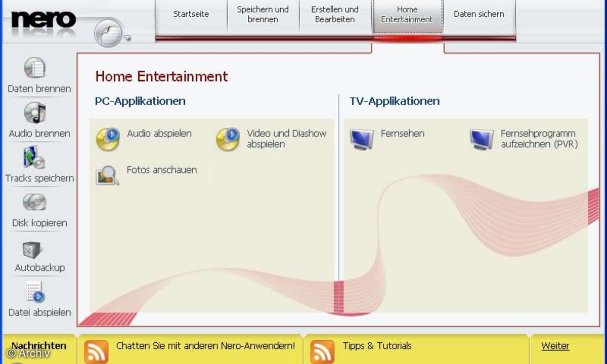Click the PC-Applikationen heading
The image size is (607, 364).
pyautogui.click(x=140, y=101)
